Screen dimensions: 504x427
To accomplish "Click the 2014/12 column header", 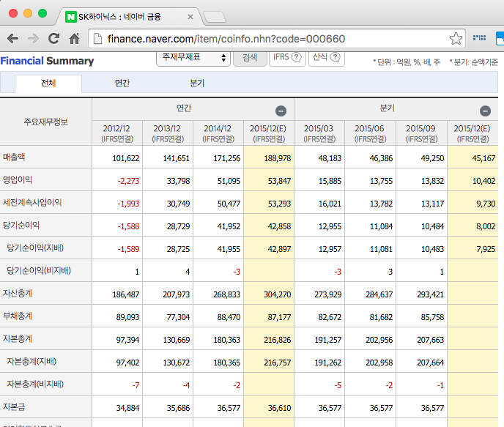I will pos(218,133).
